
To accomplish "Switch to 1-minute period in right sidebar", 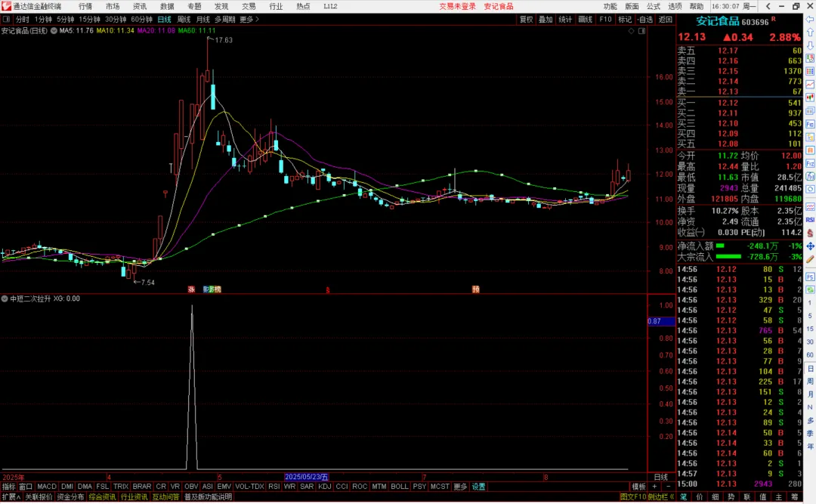I will point(810,302).
